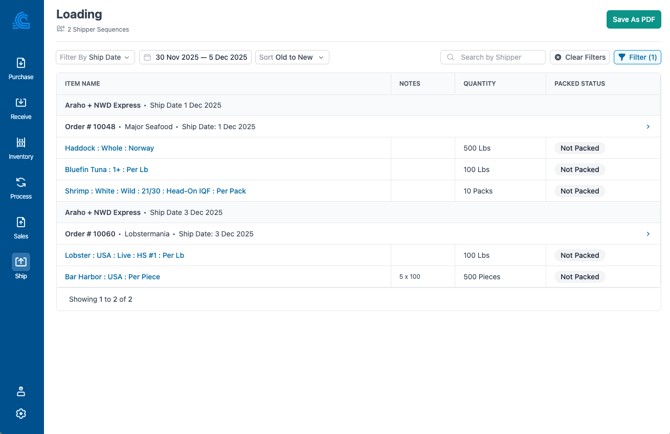670x434 pixels.
Task: Open Bluefin Tuna : 1+ : Per Lb item
Action: [x=106, y=170]
